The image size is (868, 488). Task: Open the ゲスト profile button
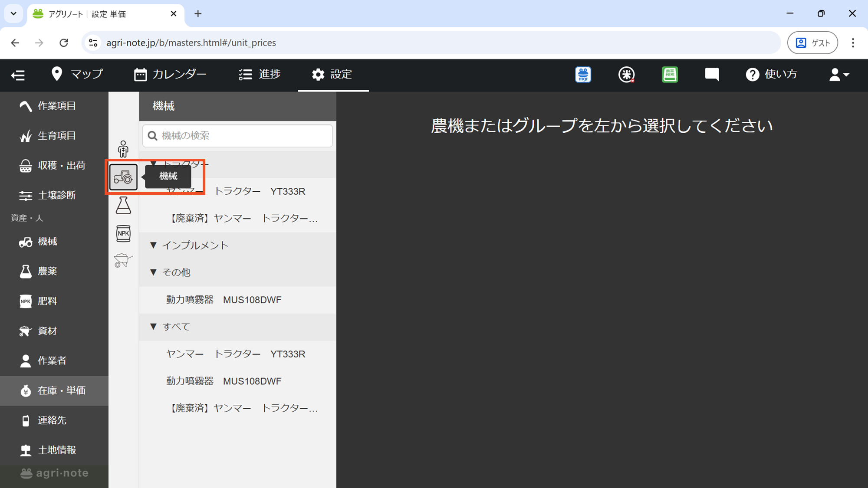pyautogui.click(x=812, y=43)
